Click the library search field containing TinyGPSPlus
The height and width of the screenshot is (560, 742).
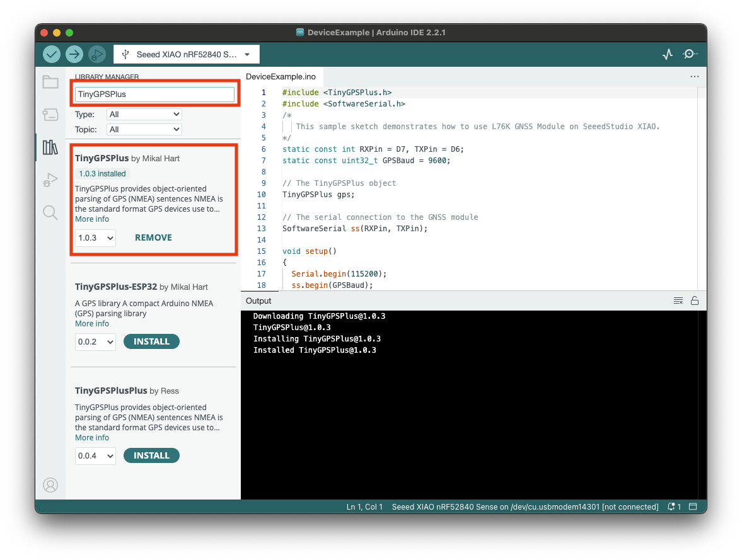[154, 94]
